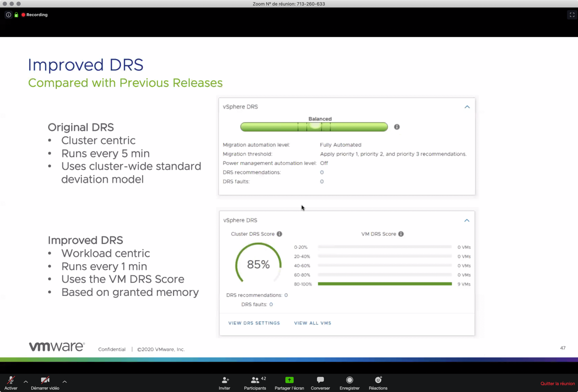The height and width of the screenshot is (392, 578).
Task: Click the Balanced DRS slider bar
Action: [314, 127]
